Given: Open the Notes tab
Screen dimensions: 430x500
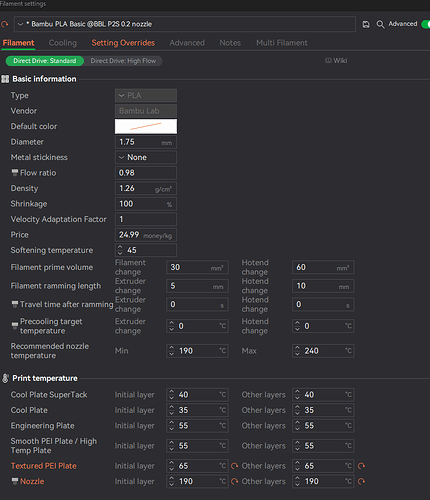Looking at the screenshot, I should [x=230, y=43].
